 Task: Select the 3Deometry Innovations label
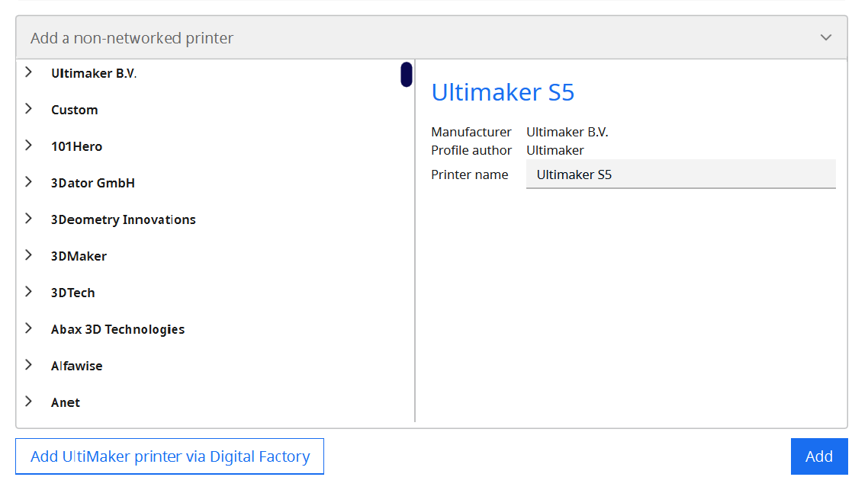point(123,219)
